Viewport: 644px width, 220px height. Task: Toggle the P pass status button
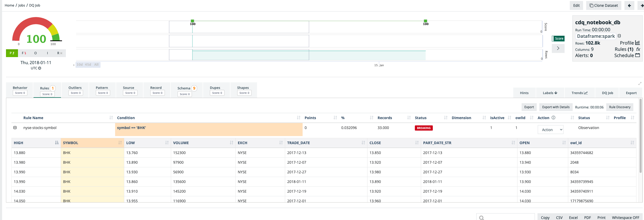[12, 53]
